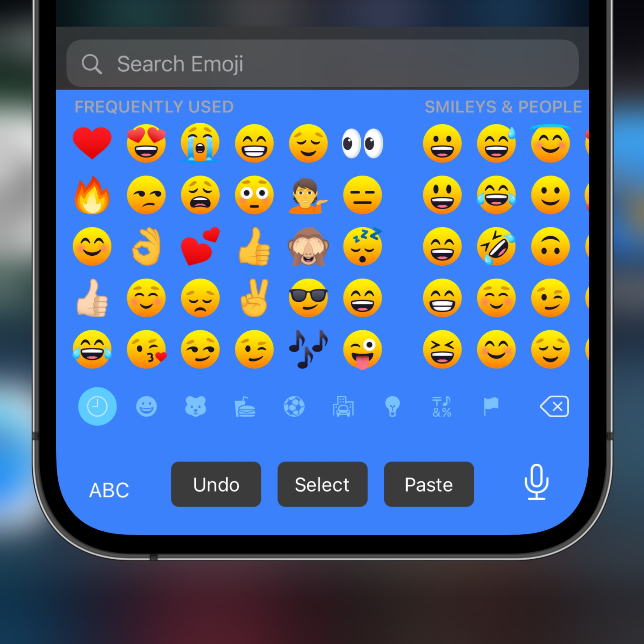
Task: Tap the Search Emoji input field
Action: [321, 64]
